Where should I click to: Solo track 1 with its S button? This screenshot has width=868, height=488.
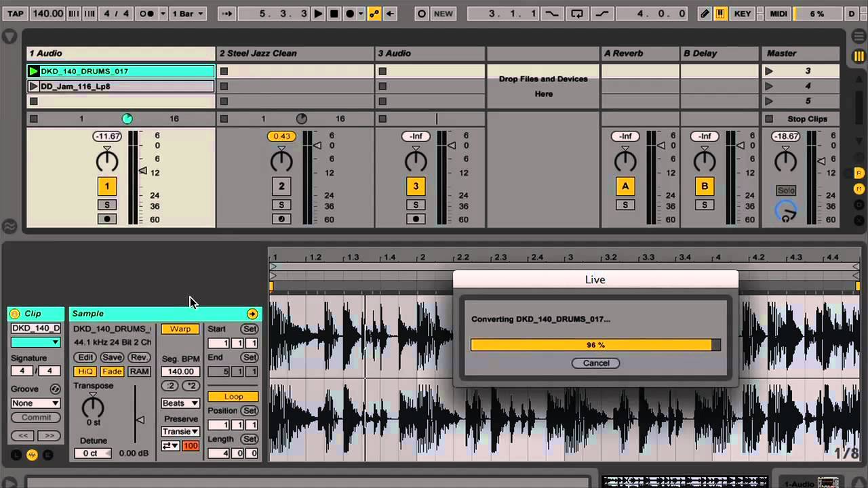click(x=106, y=205)
